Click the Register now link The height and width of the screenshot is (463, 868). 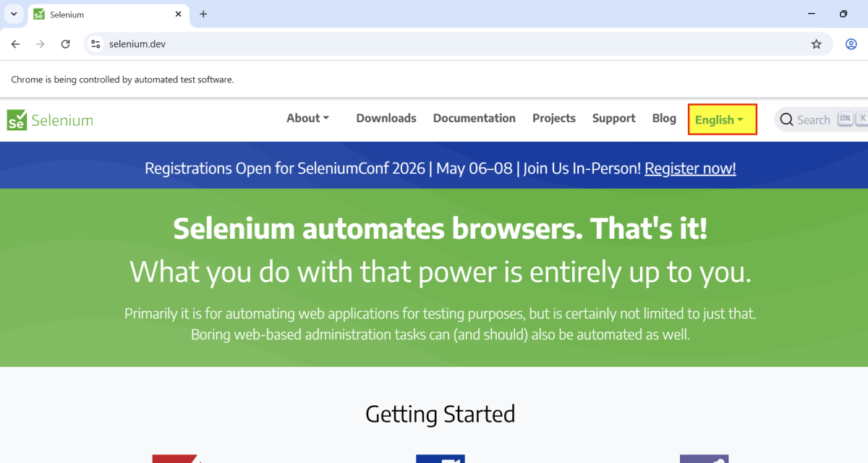pos(690,169)
